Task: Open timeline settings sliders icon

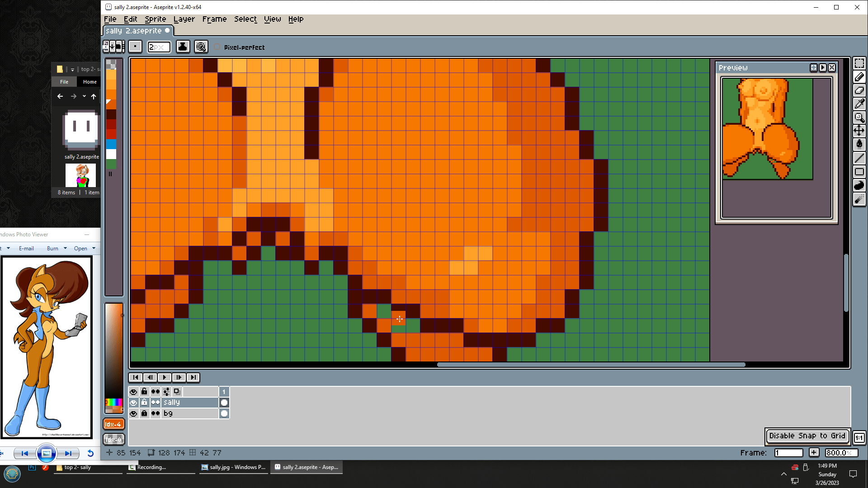Action: click(166, 392)
